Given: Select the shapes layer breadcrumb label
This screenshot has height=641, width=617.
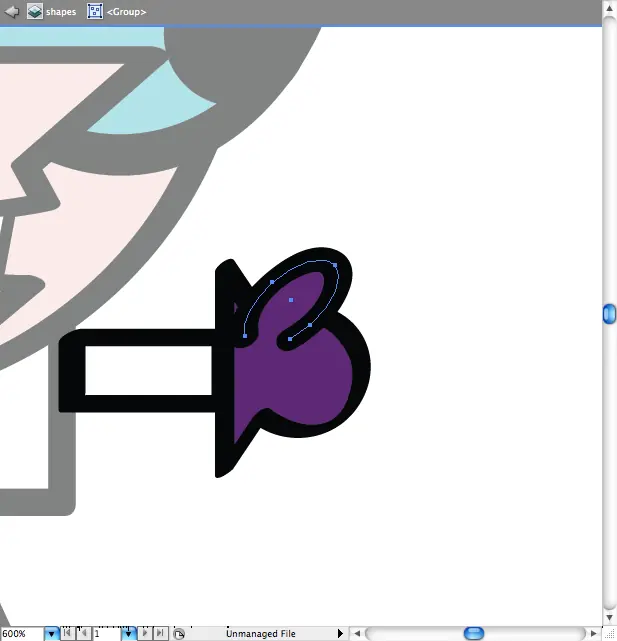Looking at the screenshot, I should 61,12.
